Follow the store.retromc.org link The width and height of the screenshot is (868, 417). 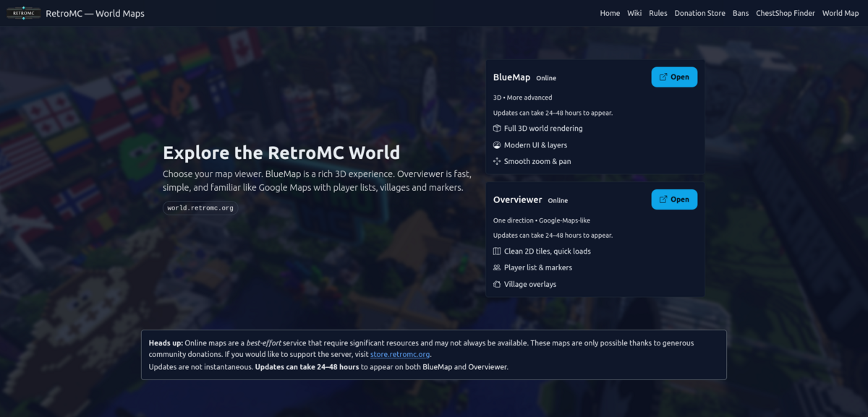pyautogui.click(x=400, y=354)
